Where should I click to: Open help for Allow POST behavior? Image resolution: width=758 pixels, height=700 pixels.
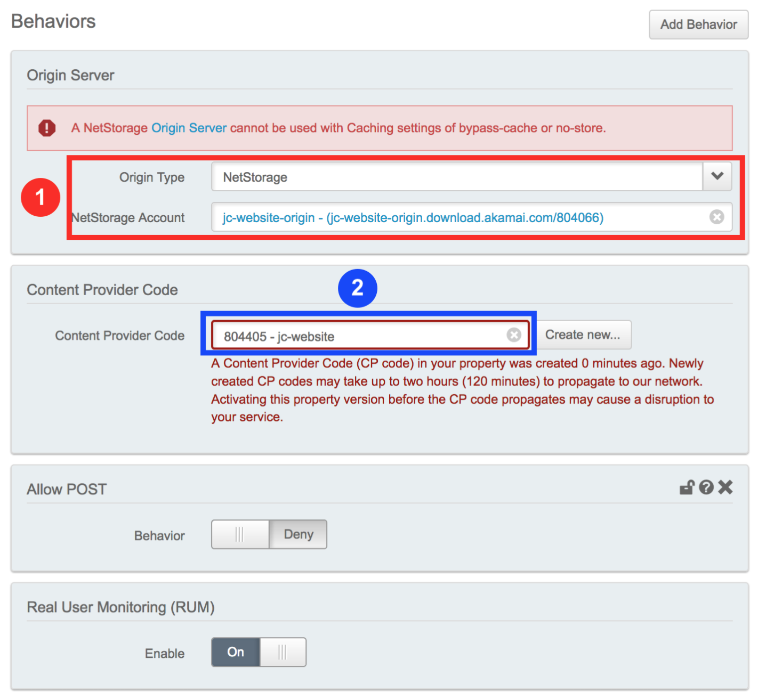[x=706, y=487]
